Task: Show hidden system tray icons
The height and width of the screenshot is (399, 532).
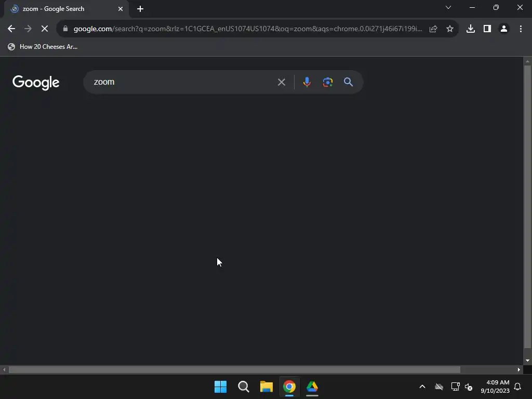Action: point(422,387)
